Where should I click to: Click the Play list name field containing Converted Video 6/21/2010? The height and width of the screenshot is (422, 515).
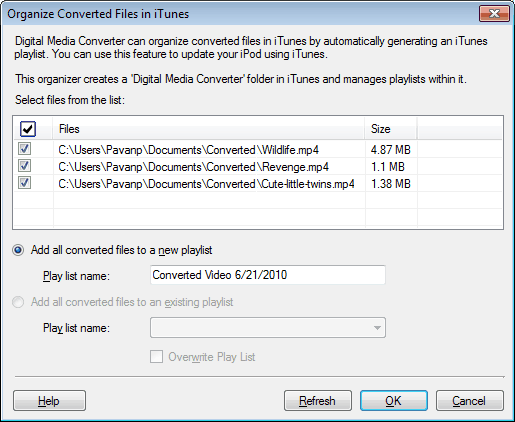click(x=268, y=275)
